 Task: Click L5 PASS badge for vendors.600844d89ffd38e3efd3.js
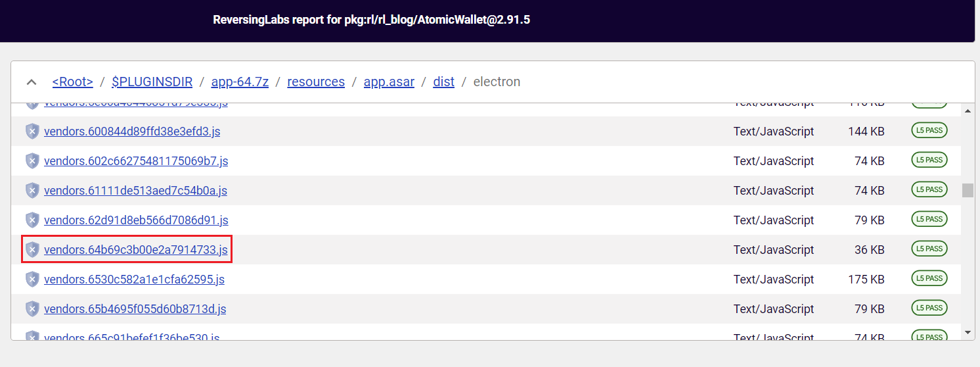[x=929, y=131]
